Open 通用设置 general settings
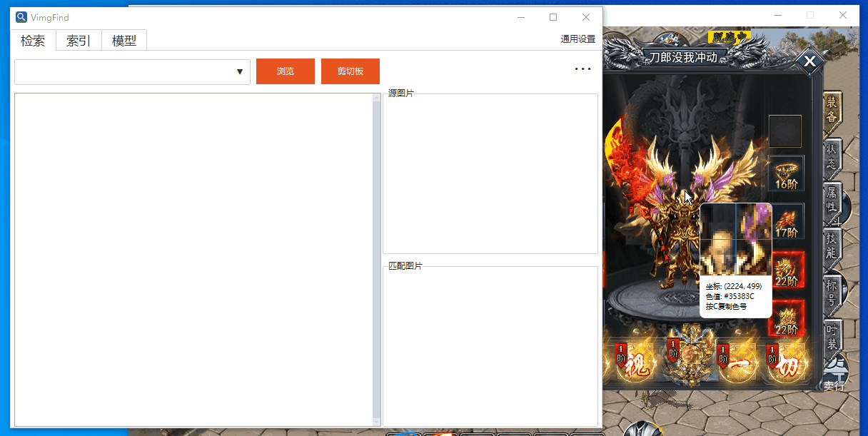This screenshot has height=436, width=868. pyautogui.click(x=578, y=39)
